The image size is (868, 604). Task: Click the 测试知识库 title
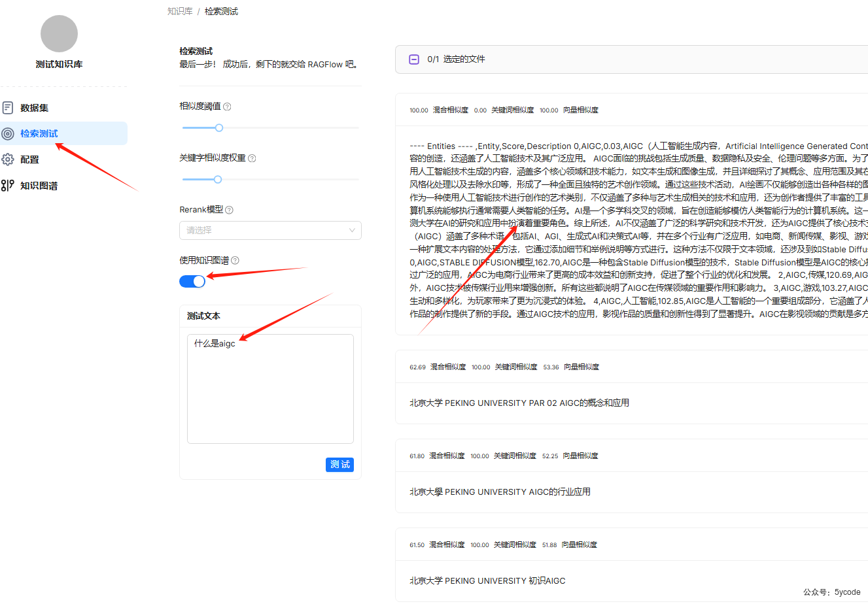[x=59, y=64]
